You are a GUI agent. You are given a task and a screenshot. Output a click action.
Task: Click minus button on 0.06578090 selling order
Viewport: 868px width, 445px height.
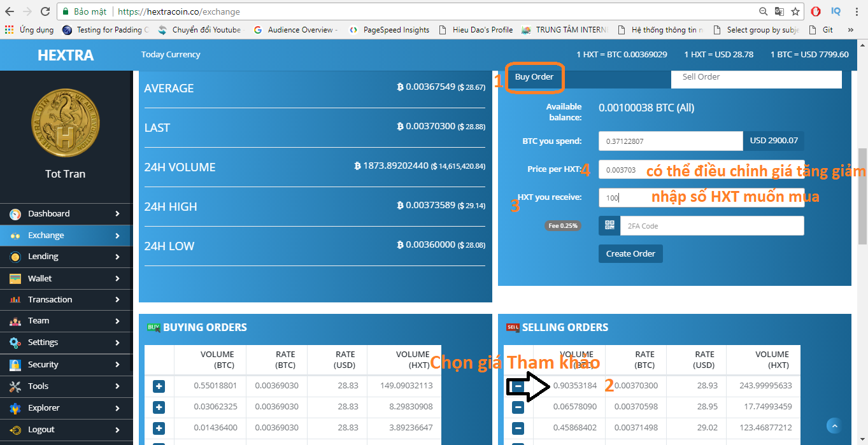[518, 407]
